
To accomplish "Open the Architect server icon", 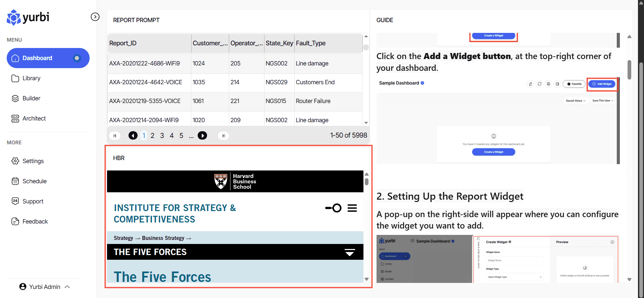I will click(15, 118).
